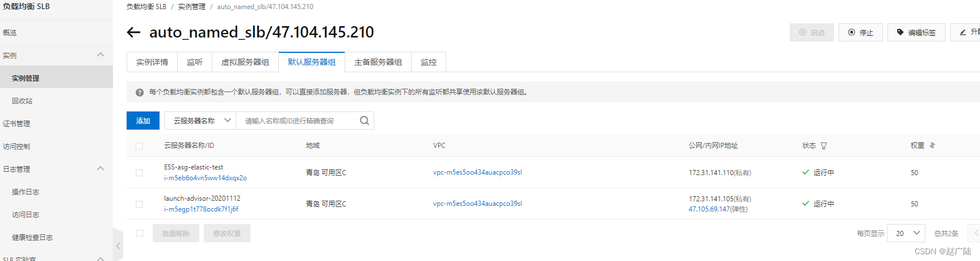Click the 修改权重 button

227,233
